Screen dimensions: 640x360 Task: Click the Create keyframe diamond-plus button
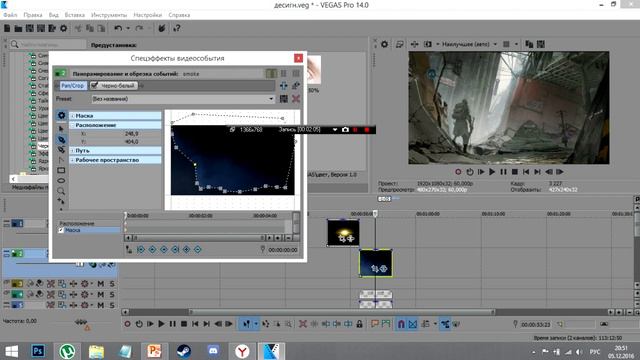[187, 249]
